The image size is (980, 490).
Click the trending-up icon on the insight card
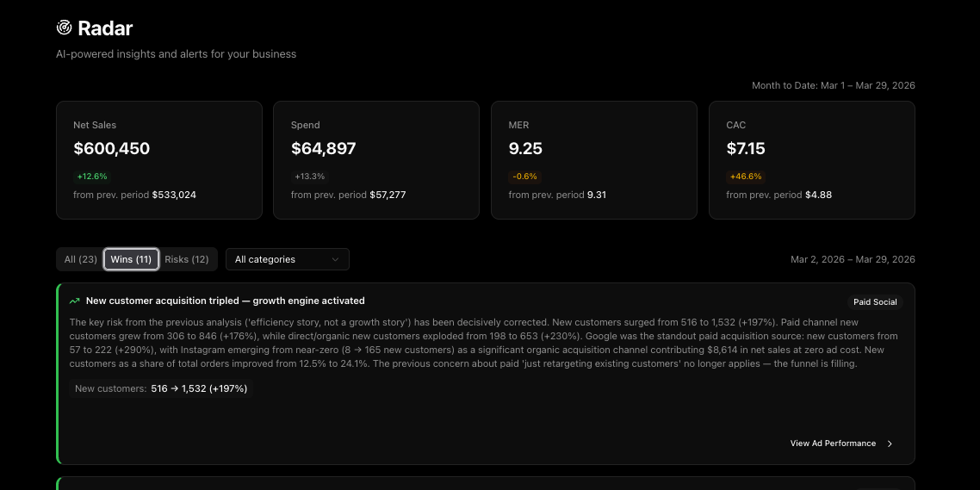tap(75, 301)
